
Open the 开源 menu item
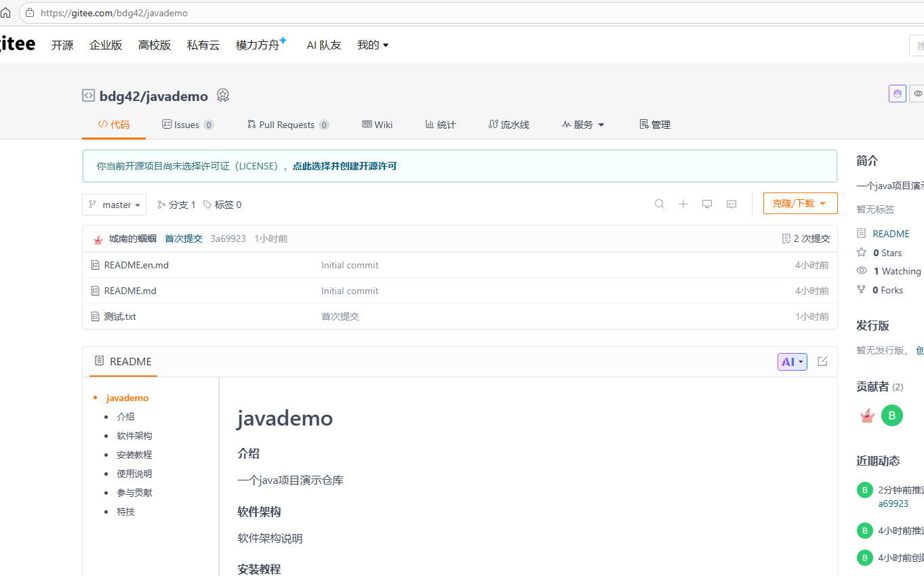click(x=62, y=45)
